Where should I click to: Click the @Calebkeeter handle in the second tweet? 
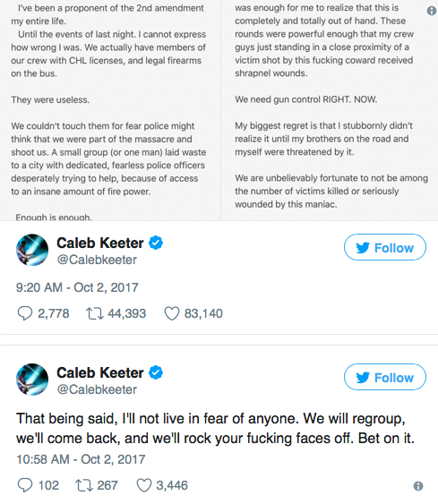point(97,389)
